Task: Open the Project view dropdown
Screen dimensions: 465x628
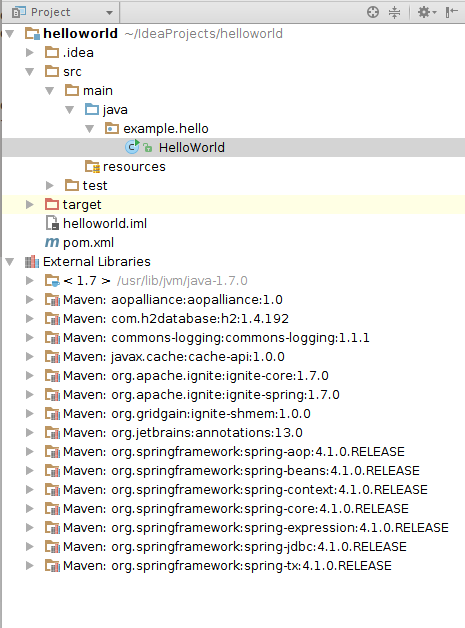Action: click(x=109, y=12)
